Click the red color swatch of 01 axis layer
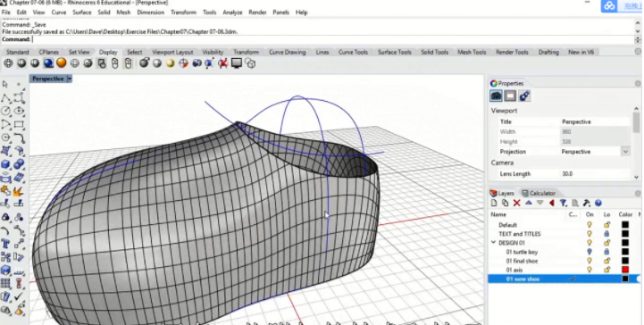This screenshot has width=644, height=325. (x=625, y=270)
